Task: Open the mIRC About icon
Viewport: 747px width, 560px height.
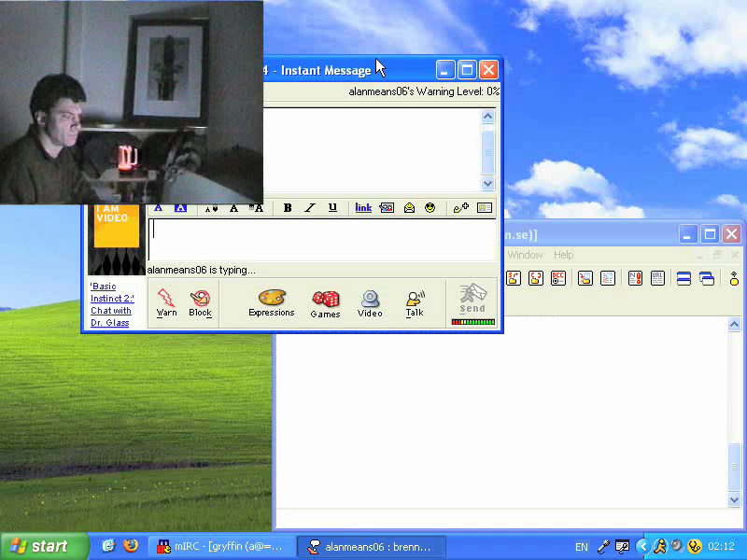Action: click(x=734, y=278)
